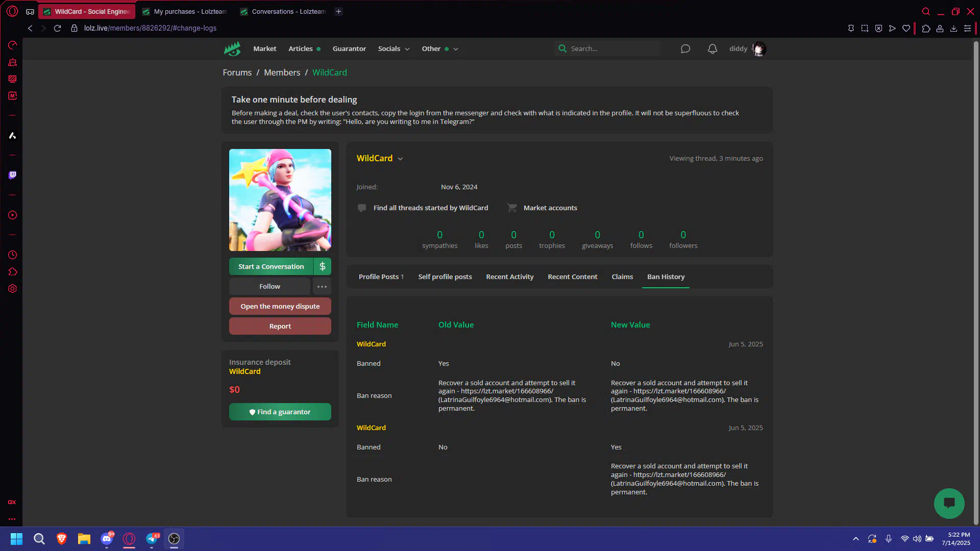Switch to Recent Activity tab
Image resolution: width=980 pixels, height=551 pixels.
click(x=510, y=277)
